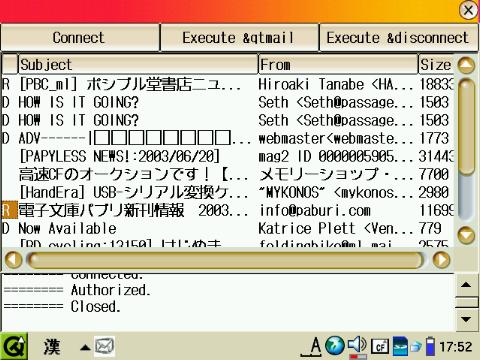Toggle the D flag on Now Available mail
Image resolution: width=480 pixels, height=360 pixels.
[6, 229]
